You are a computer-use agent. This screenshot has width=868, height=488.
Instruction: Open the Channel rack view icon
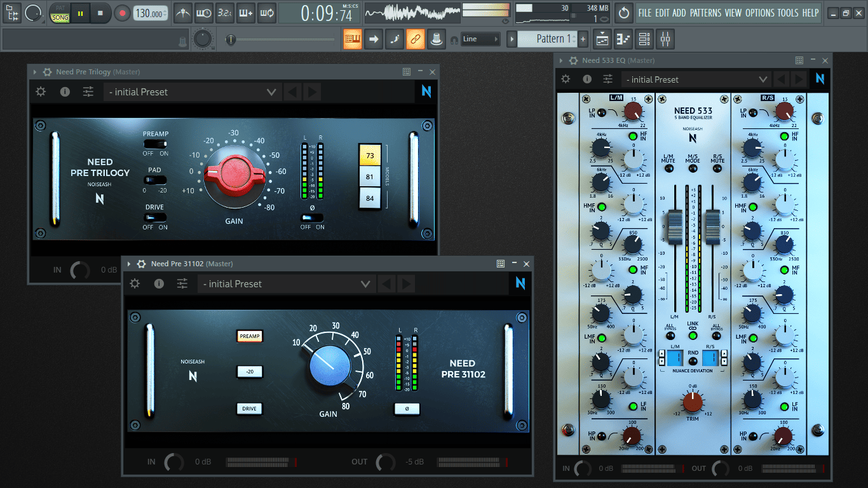point(644,39)
